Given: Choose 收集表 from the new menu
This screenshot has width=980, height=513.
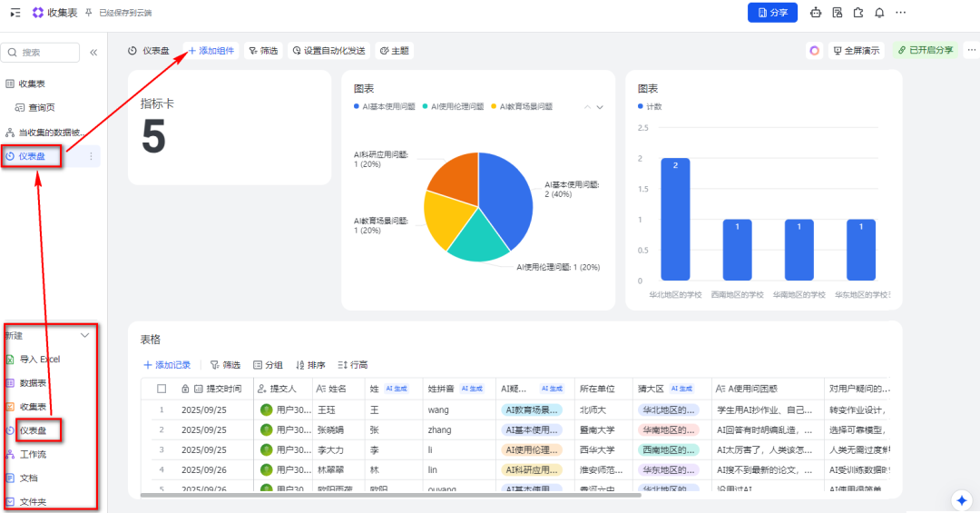Looking at the screenshot, I should point(33,407).
